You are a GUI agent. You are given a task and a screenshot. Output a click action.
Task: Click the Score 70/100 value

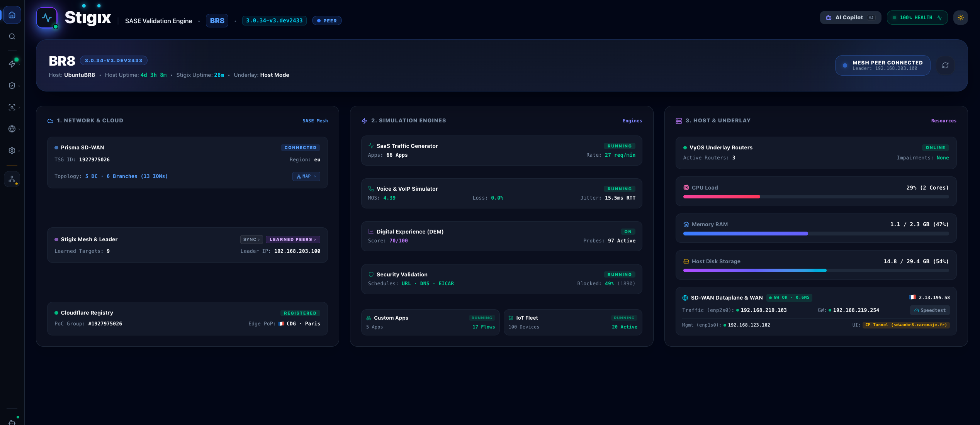tap(399, 241)
